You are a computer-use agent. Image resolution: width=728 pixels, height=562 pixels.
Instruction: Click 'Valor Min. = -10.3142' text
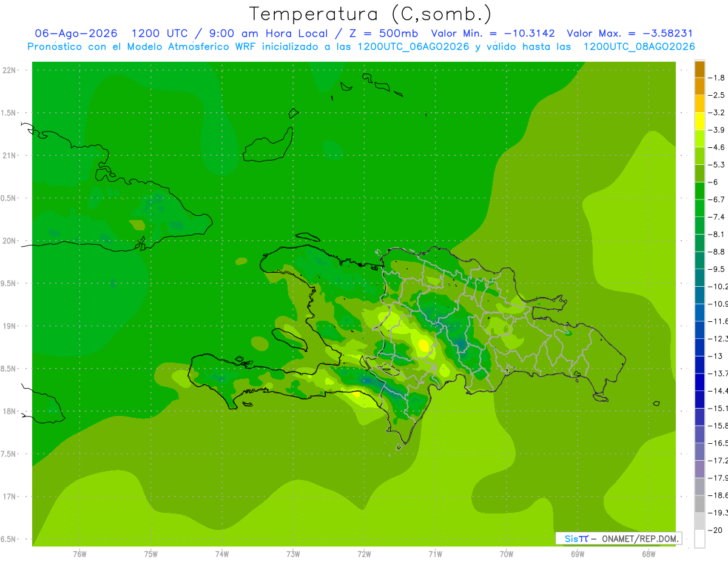click(x=493, y=33)
